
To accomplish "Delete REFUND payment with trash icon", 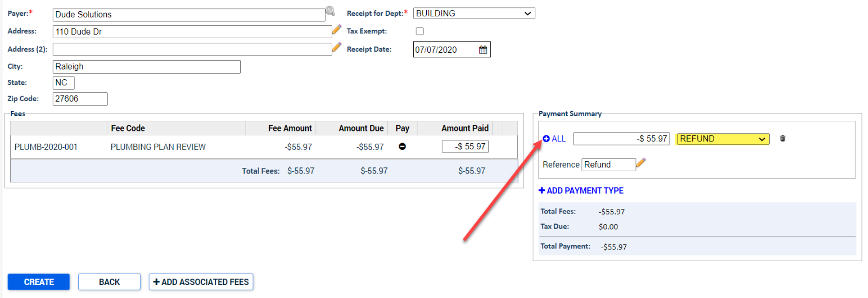I will pos(783,139).
